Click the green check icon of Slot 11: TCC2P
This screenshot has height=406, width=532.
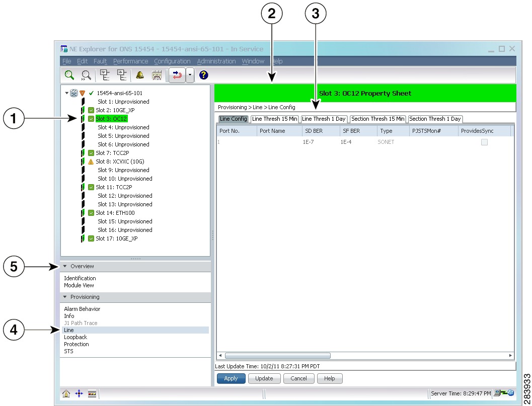point(91,187)
